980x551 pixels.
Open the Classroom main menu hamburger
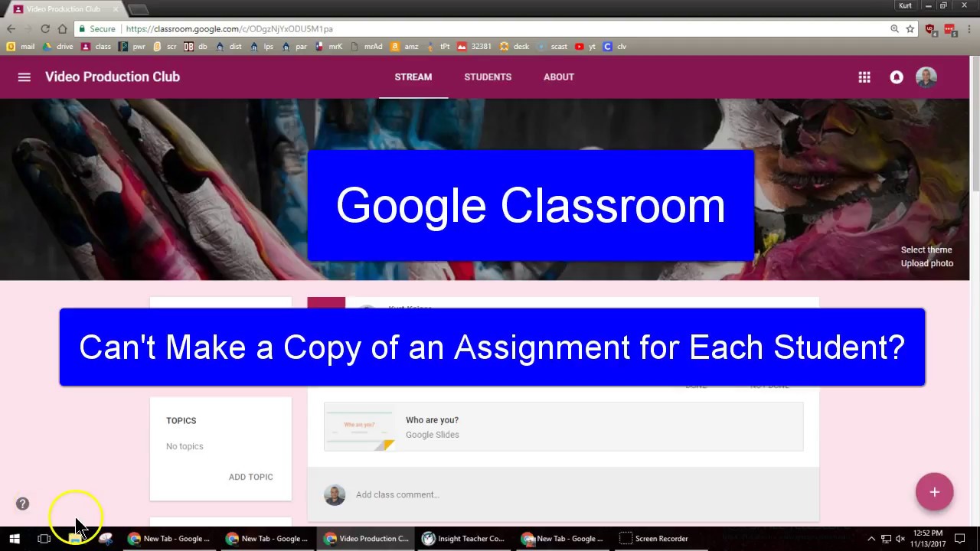coord(24,77)
